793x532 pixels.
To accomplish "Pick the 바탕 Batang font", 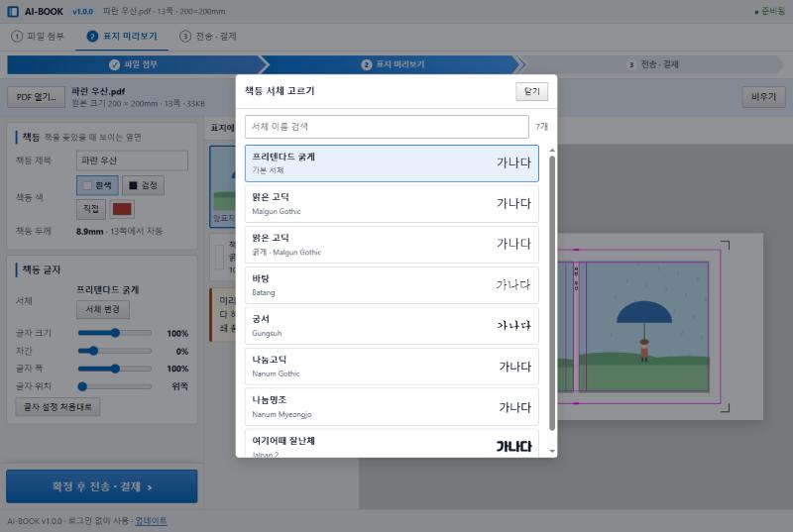I will [x=392, y=285].
